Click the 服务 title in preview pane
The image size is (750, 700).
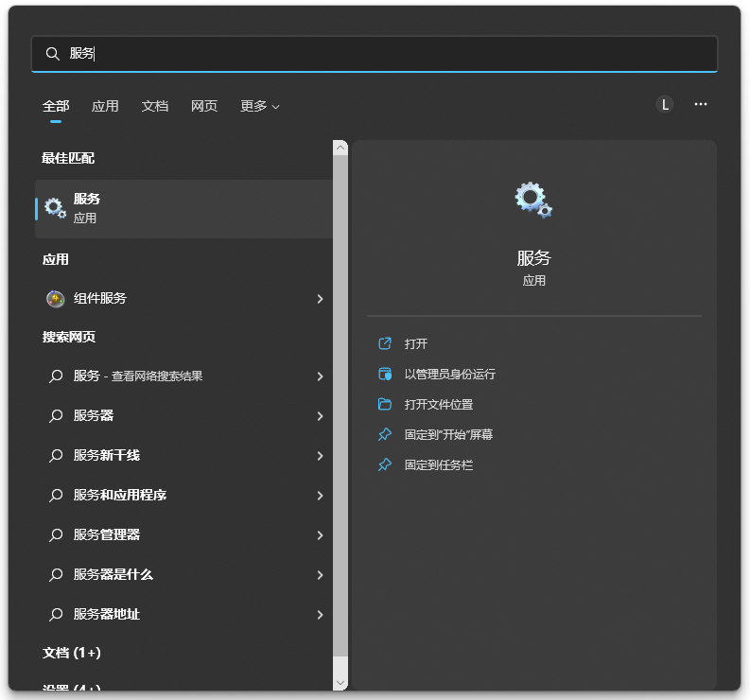(533, 258)
